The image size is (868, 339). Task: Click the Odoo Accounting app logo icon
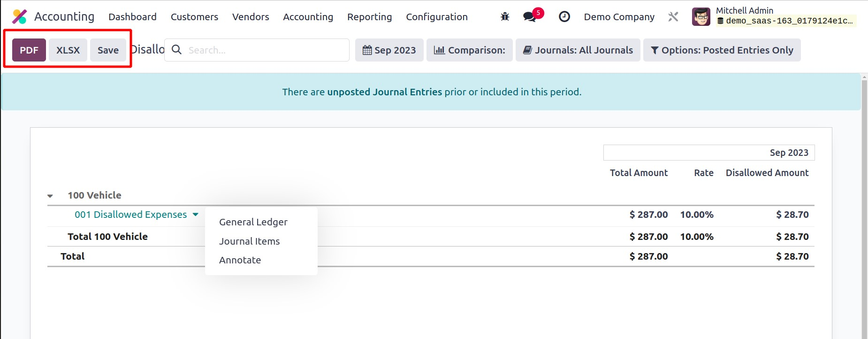(19, 16)
